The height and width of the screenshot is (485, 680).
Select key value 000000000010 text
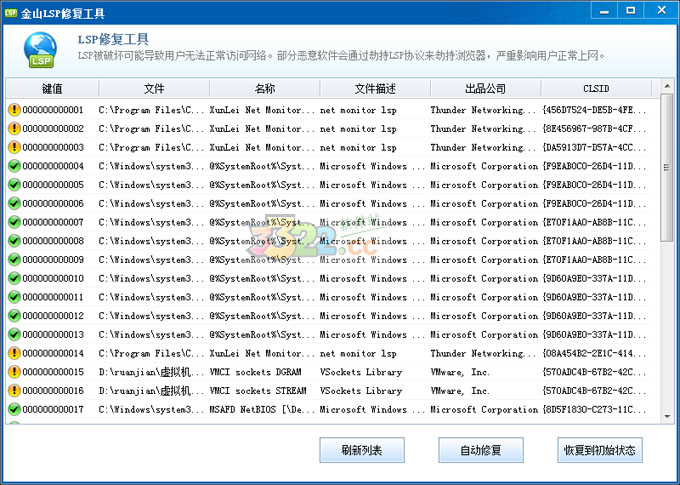point(53,278)
